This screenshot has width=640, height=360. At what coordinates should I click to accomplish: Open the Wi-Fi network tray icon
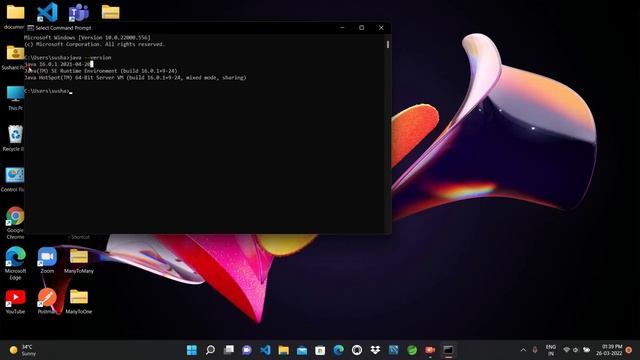point(567,350)
